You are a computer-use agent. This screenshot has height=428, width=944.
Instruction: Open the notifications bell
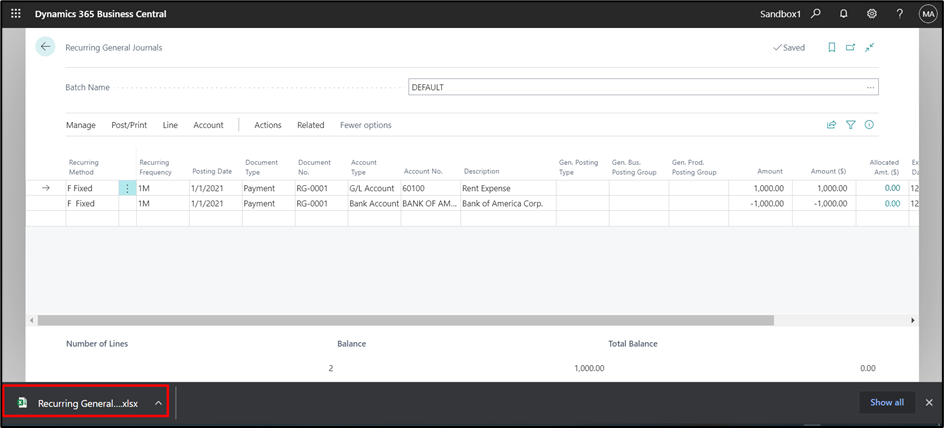(x=843, y=13)
